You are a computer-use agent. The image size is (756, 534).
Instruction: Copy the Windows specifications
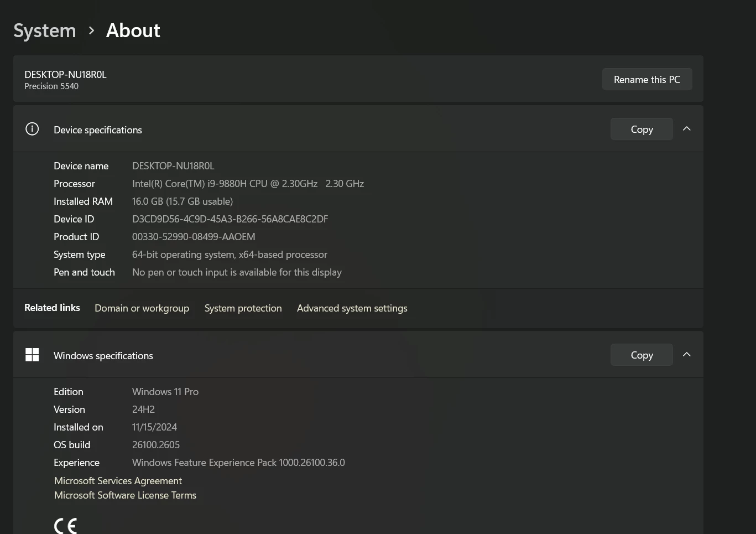pos(642,355)
